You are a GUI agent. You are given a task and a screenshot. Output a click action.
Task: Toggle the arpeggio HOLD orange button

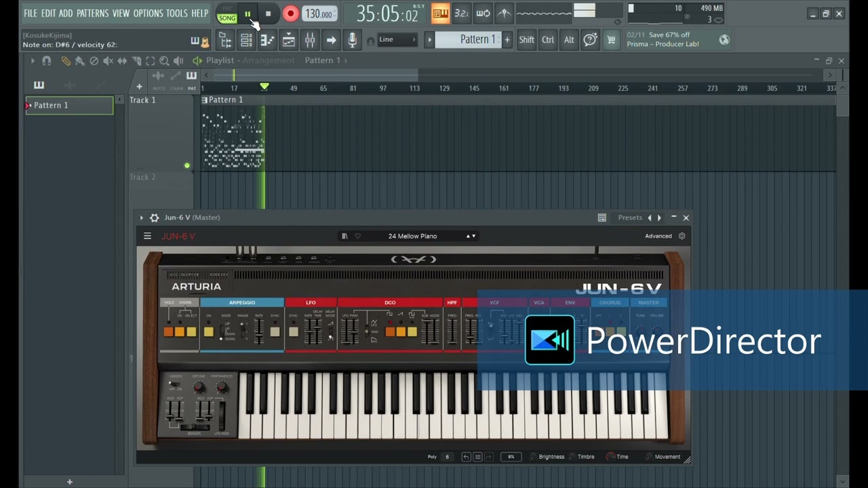(168, 331)
